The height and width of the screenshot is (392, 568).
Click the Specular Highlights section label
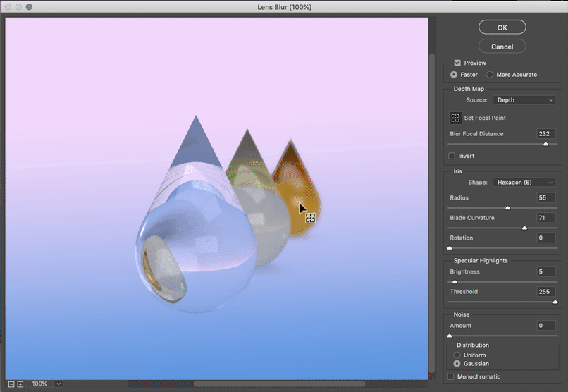tap(481, 260)
